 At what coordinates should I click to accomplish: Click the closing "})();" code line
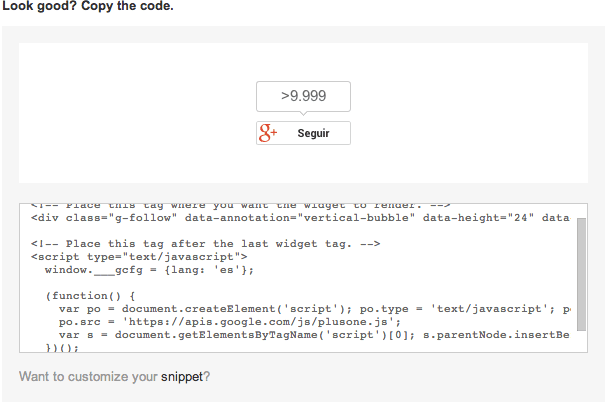coord(62,347)
